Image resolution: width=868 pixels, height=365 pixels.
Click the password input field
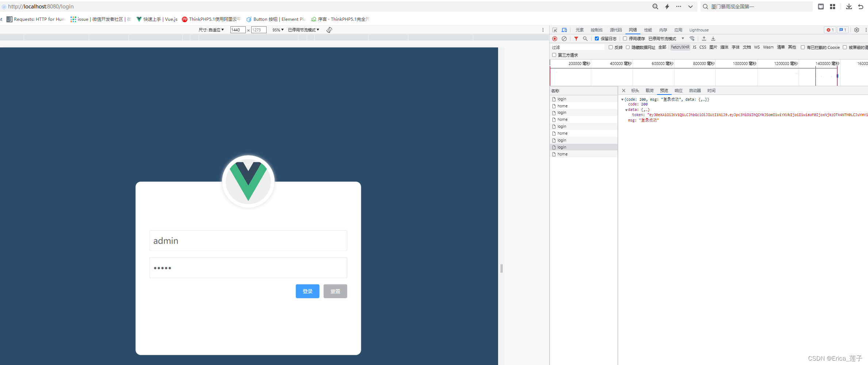click(248, 268)
